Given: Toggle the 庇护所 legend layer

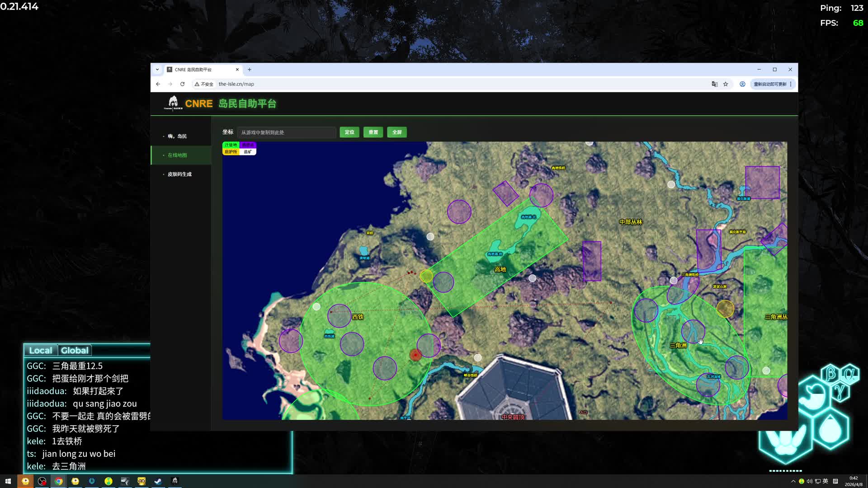Looking at the screenshot, I should pyautogui.click(x=231, y=152).
